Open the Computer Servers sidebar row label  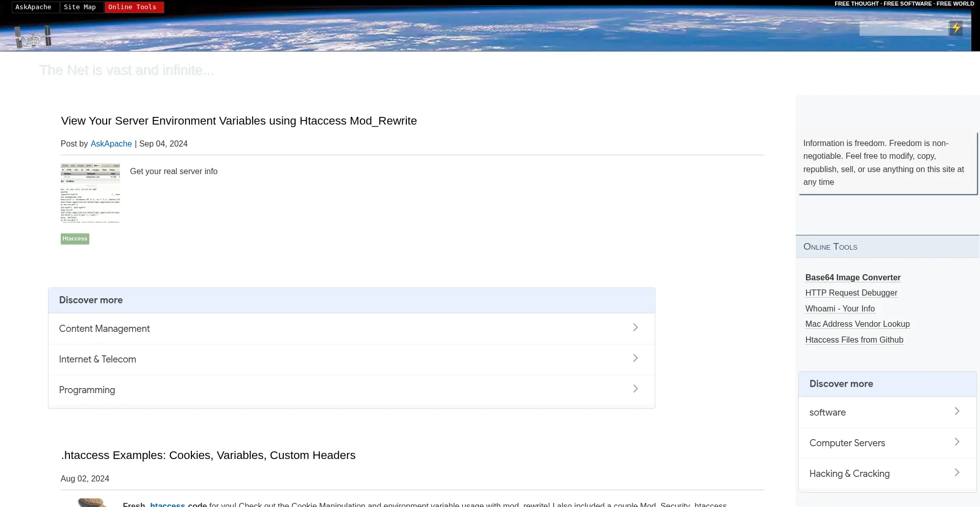click(x=847, y=443)
